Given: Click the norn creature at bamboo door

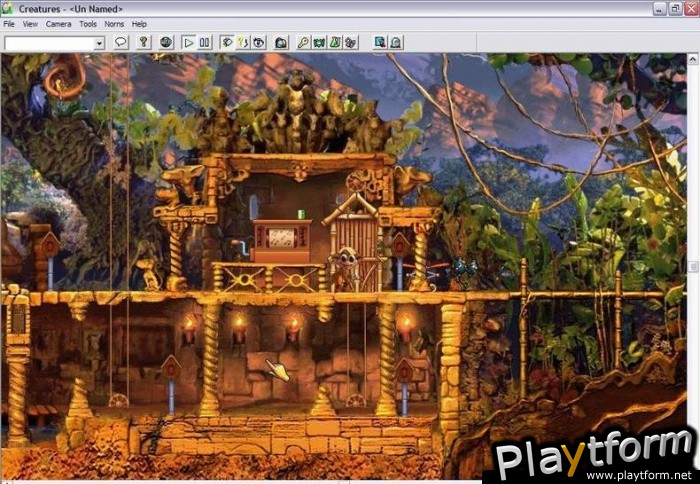Looking at the screenshot, I should pyautogui.click(x=345, y=269).
